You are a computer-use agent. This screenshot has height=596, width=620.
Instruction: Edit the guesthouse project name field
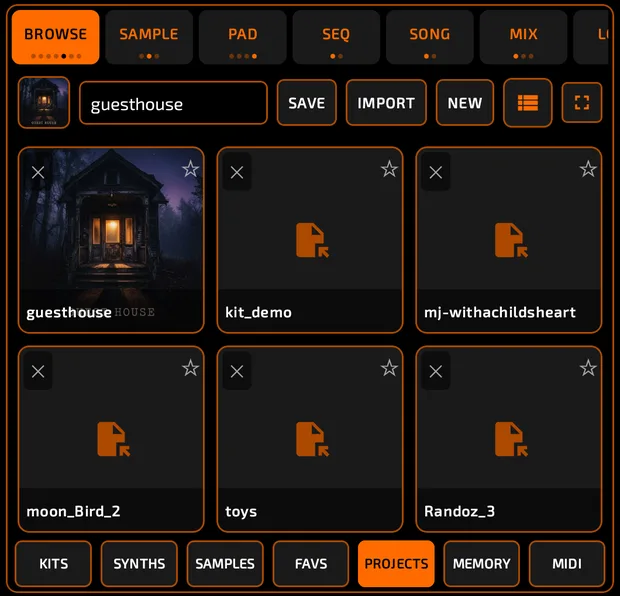click(173, 103)
